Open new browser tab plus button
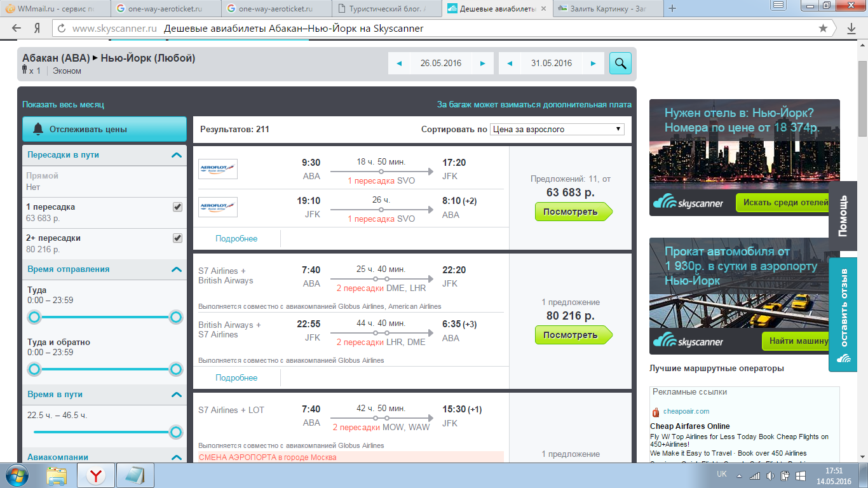The height and width of the screenshot is (488, 868). point(672,8)
